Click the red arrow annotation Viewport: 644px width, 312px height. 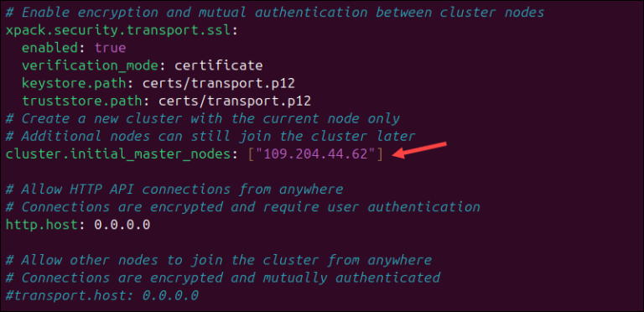click(x=419, y=149)
